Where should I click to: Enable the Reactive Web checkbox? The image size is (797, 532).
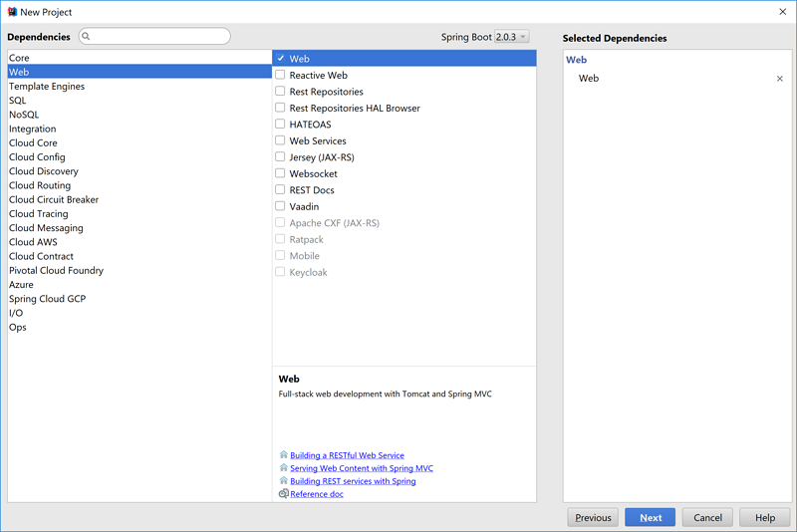coord(280,75)
